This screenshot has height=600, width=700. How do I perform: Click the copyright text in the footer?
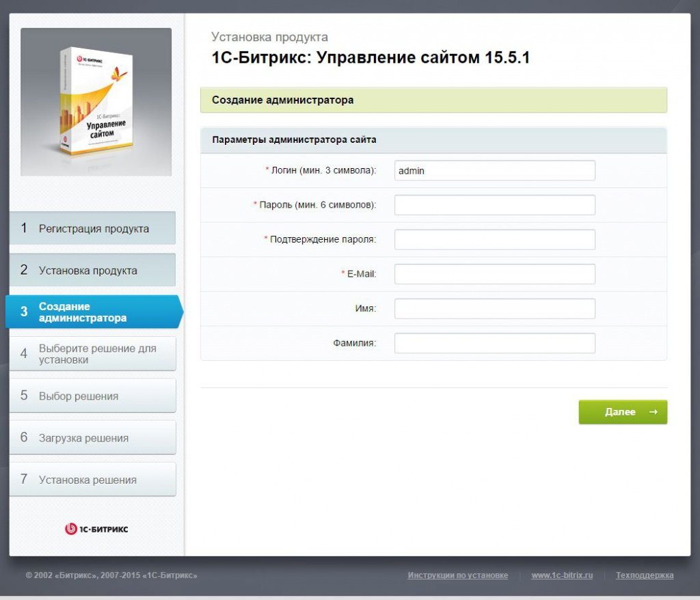pos(111,575)
